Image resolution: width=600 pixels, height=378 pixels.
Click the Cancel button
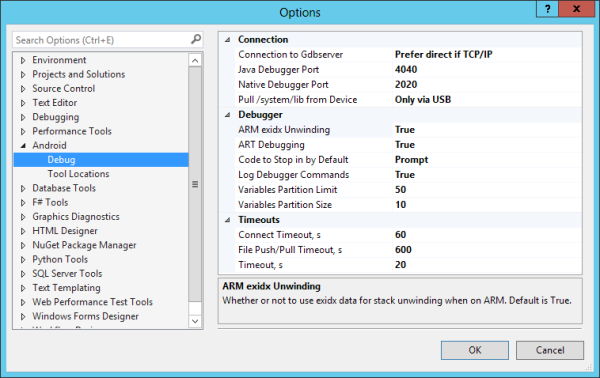550,350
